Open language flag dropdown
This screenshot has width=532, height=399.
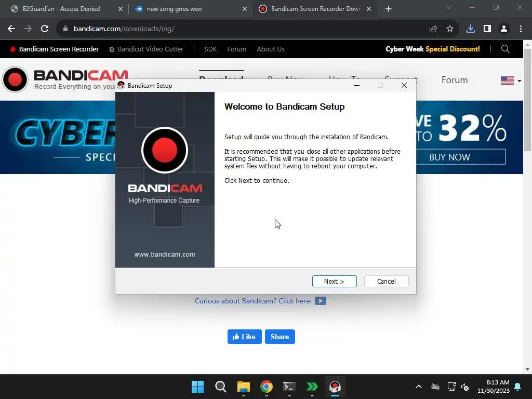(511, 81)
